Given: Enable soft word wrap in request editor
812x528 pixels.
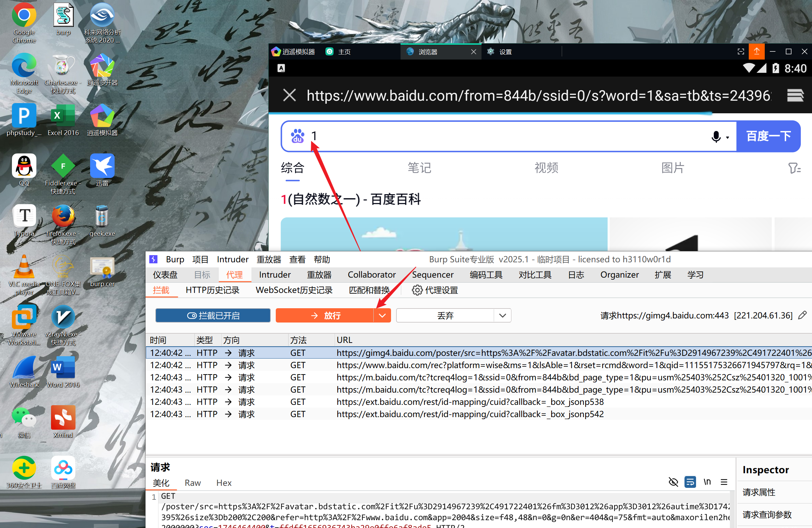Looking at the screenshot, I should click(690, 482).
